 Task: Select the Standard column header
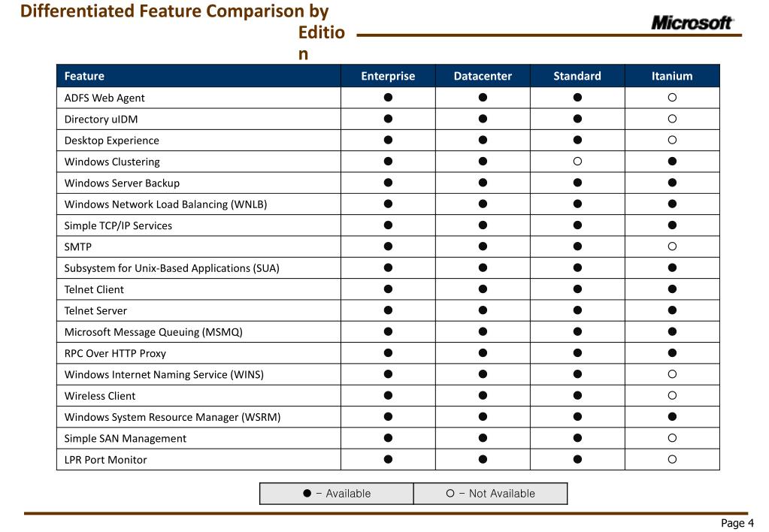point(577,76)
